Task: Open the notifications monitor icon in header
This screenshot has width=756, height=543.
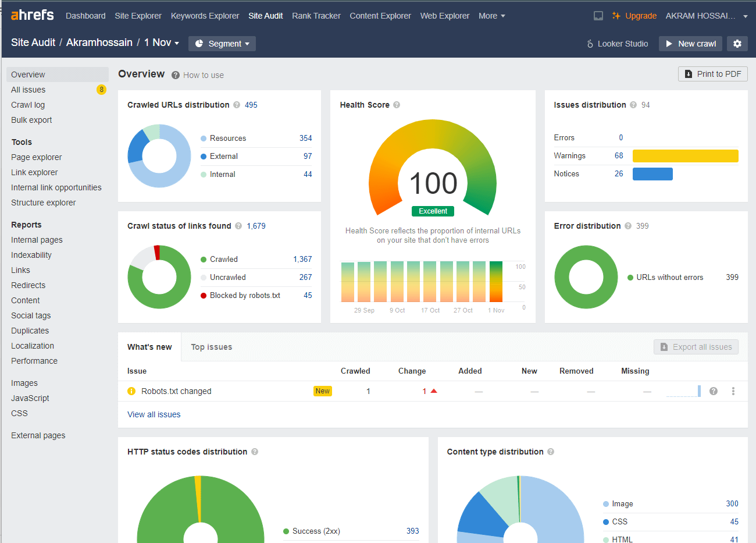Action: point(598,16)
